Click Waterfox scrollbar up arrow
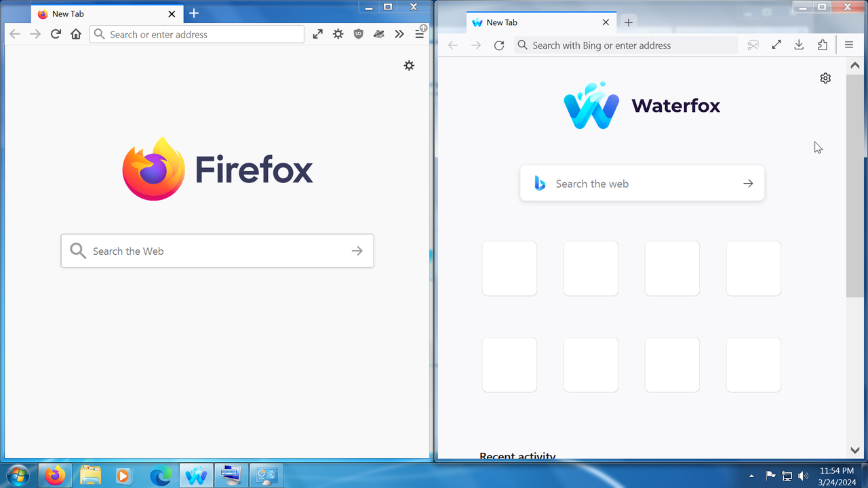868x488 pixels. (x=854, y=65)
